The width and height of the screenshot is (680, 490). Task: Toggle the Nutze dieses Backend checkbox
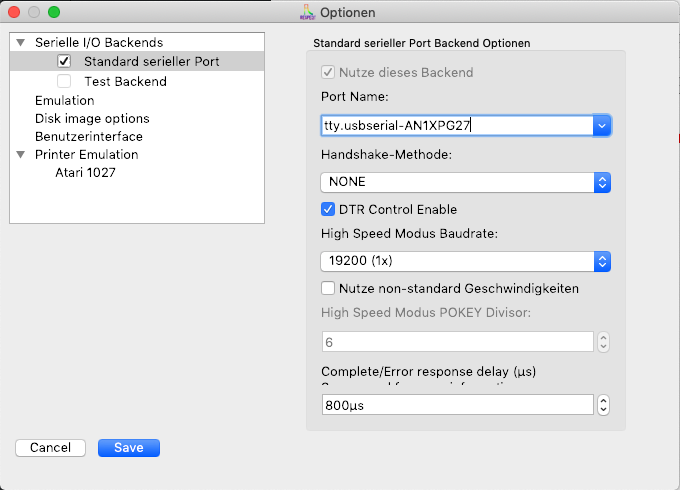click(328, 72)
